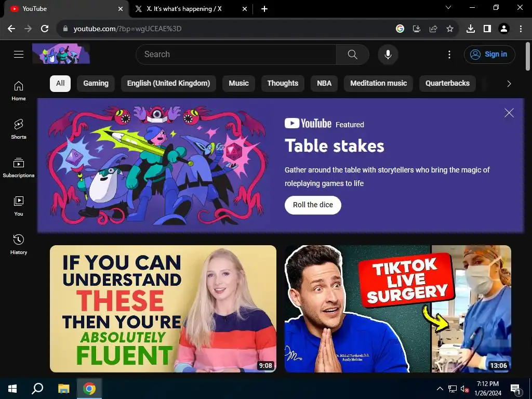532x399 pixels.
Task: Open Windows taskbar search
Action: click(37, 389)
